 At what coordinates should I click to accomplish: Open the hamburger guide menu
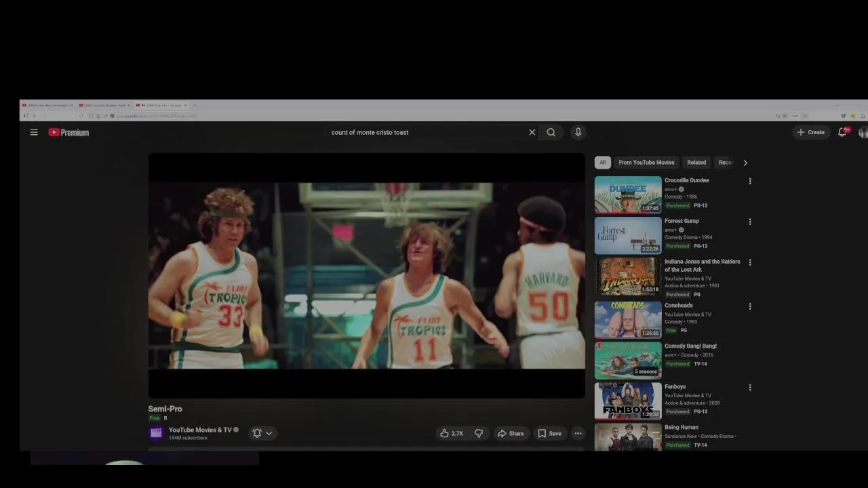[x=34, y=132]
